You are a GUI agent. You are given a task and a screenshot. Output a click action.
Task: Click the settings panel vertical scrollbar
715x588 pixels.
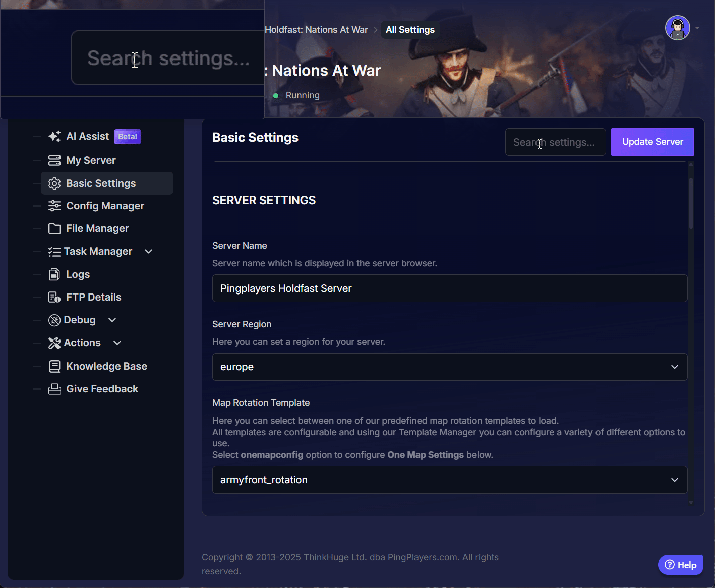point(691,203)
